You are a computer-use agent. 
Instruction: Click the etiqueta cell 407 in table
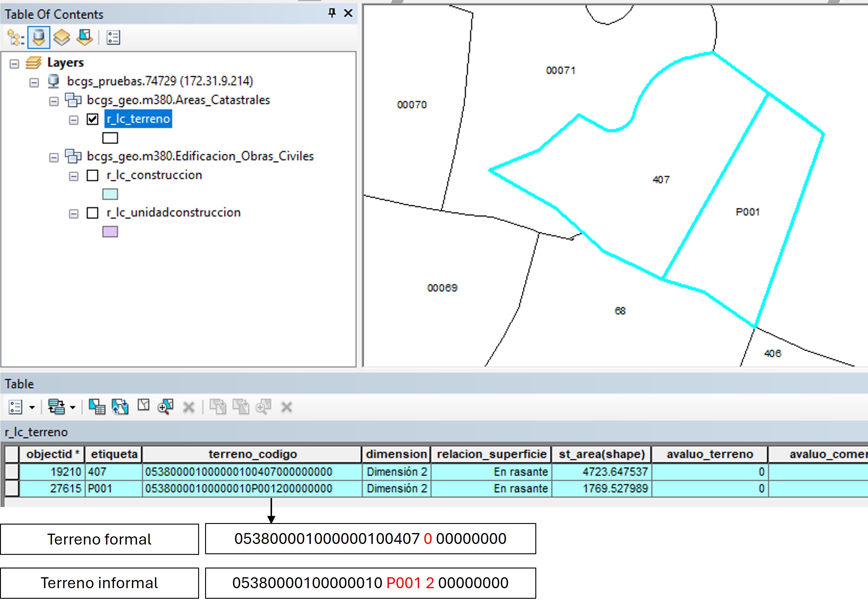114,472
